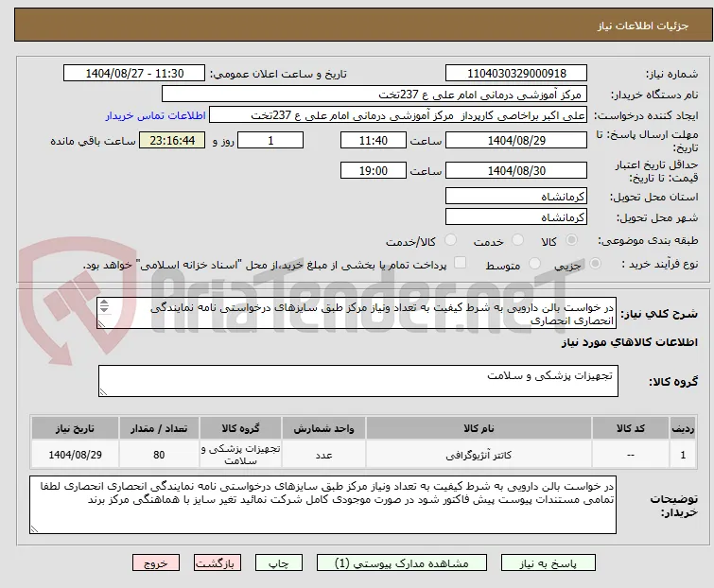Click the چاپ print button
This screenshot has height=588, width=714.
point(279,563)
